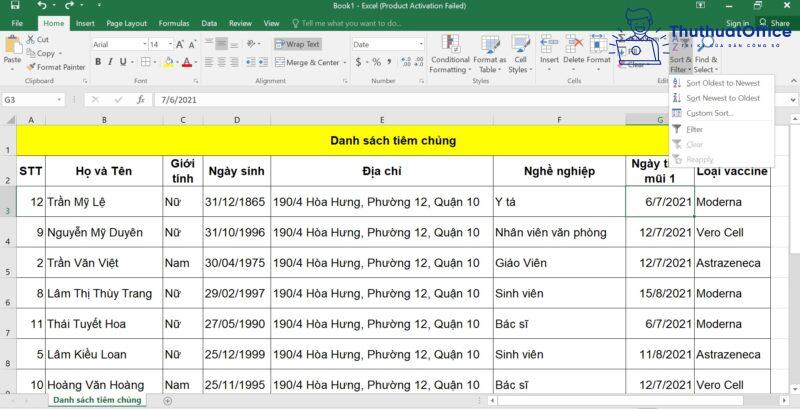Apply bottom vertical alignment
Image resolution: width=800 pixels, height=409 pixels.
234,44
